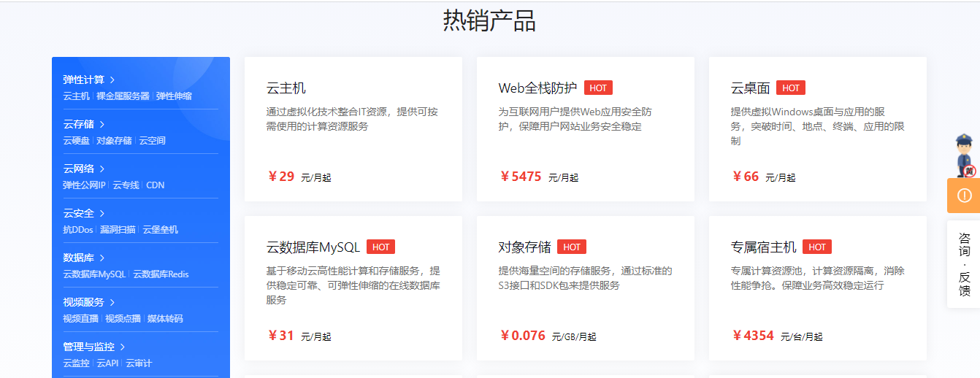Image resolution: width=980 pixels, height=378 pixels.
Task: Click the ¥4354 price text
Action: (753, 336)
